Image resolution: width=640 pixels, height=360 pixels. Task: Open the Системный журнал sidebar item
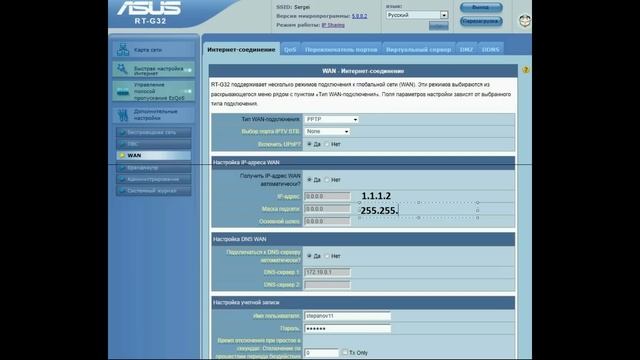pyautogui.click(x=153, y=191)
